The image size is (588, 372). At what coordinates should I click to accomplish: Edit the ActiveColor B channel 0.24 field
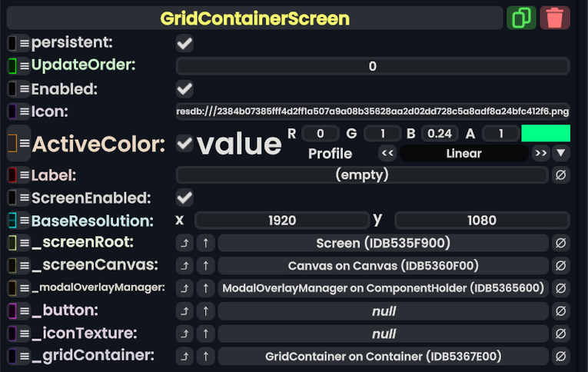[x=440, y=133]
